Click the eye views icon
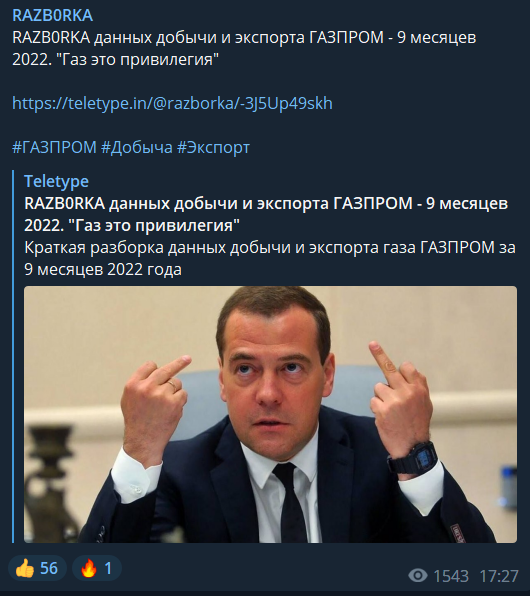Screen dimensions: 530x596 (418, 575)
